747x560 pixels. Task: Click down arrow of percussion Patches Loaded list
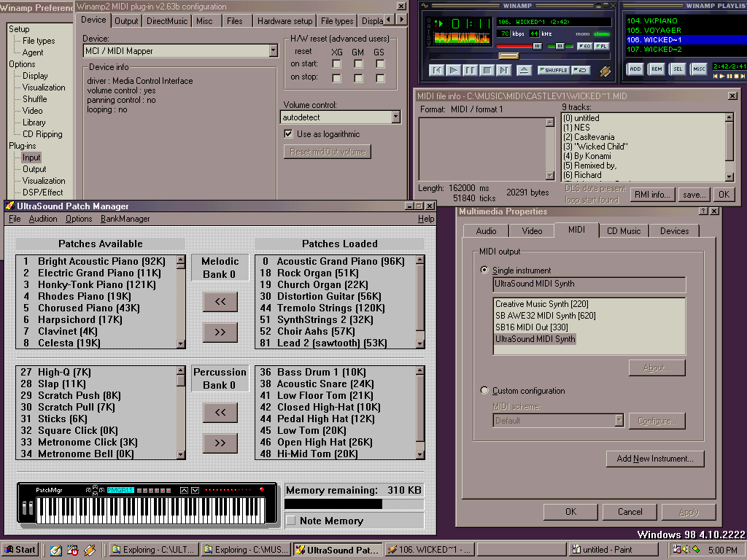tap(419, 455)
